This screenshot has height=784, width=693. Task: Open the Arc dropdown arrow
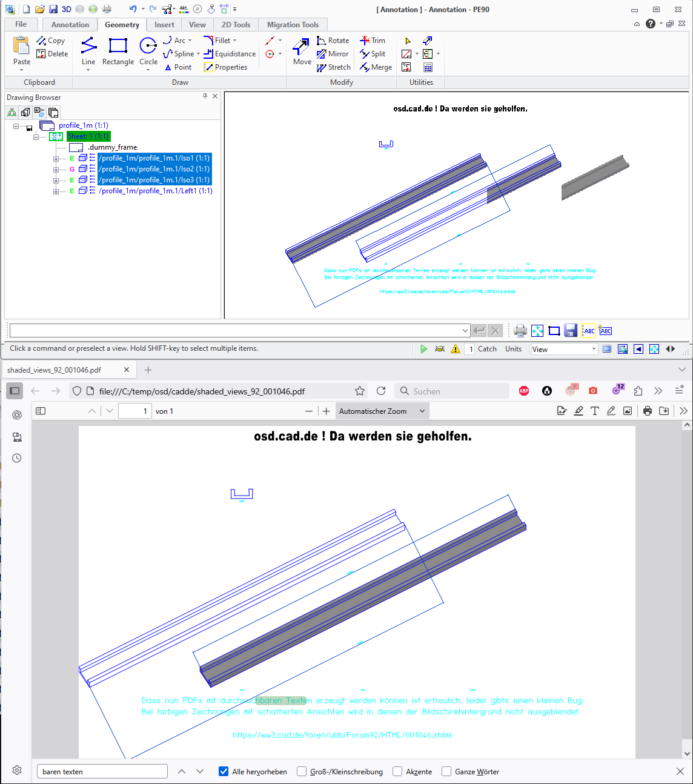tap(190, 41)
